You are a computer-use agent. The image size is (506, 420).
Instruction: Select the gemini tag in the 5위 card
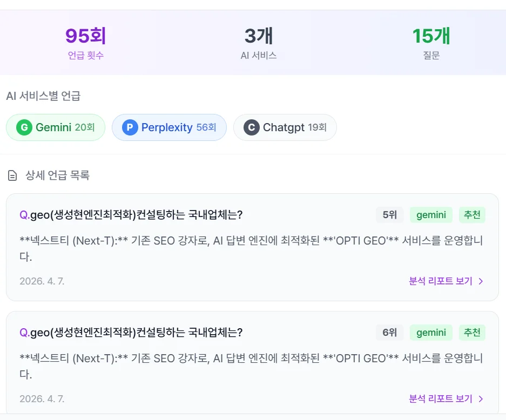431,215
